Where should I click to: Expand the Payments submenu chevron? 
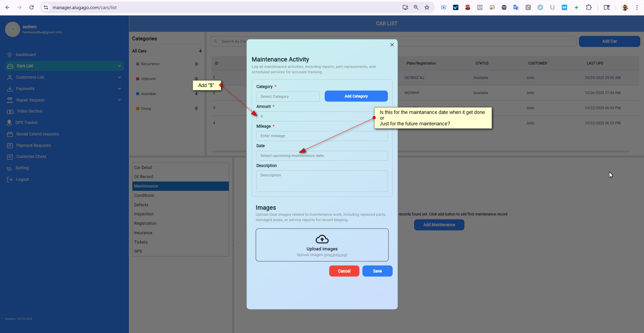coord(119,89)
